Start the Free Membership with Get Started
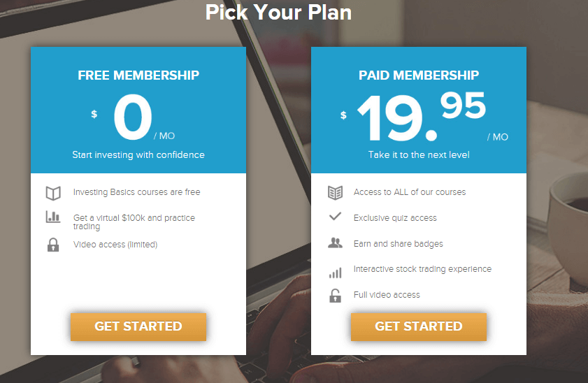Image resolution: width=588 pixels, height=383 pixels. (x=138, y=327)
